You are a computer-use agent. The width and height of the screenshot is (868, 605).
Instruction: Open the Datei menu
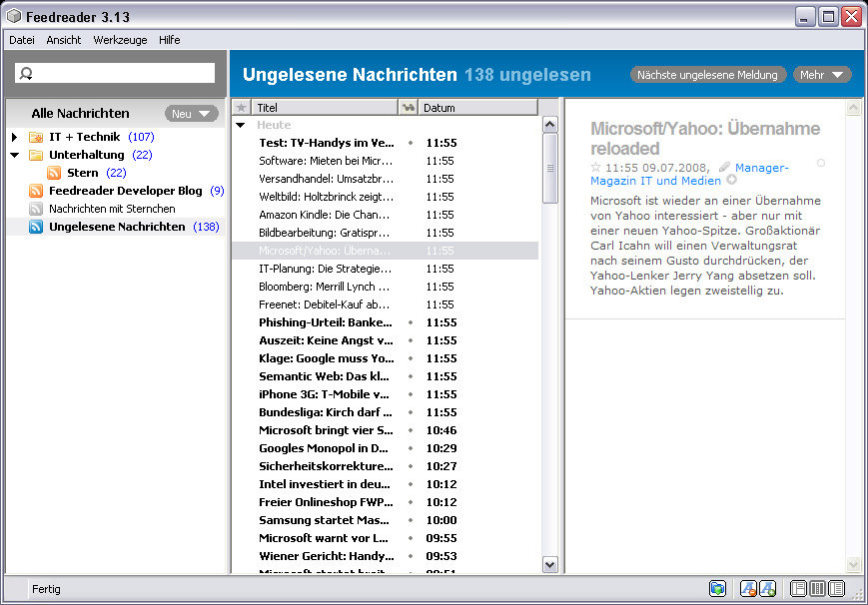click(22, 40)
